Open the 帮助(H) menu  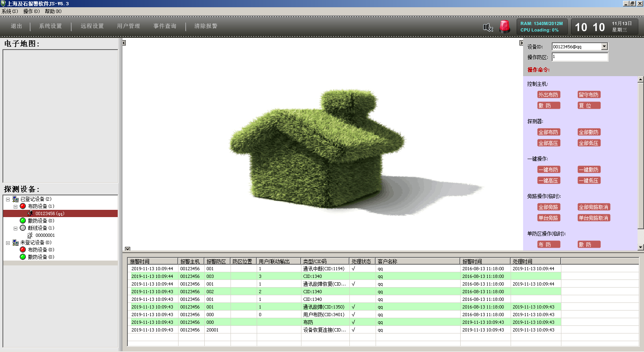53,11
